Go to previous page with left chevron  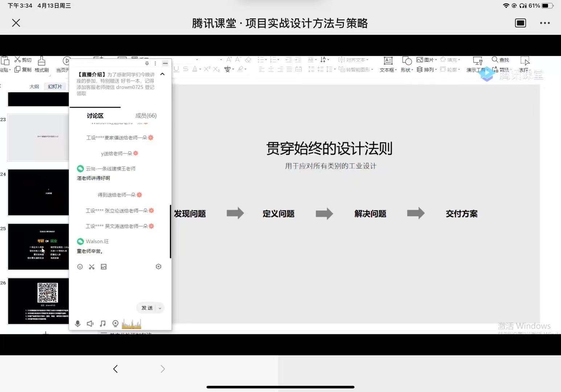115,369
